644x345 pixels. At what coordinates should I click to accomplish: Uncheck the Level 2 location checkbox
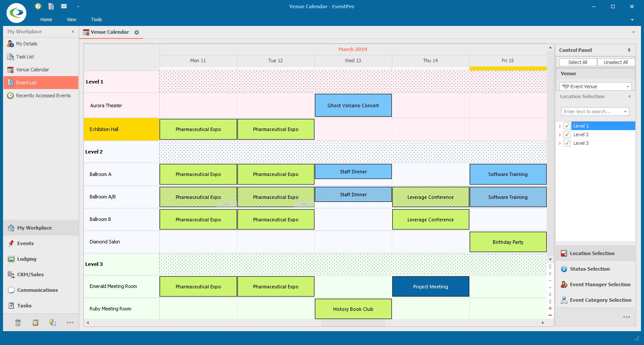(567, 134)
